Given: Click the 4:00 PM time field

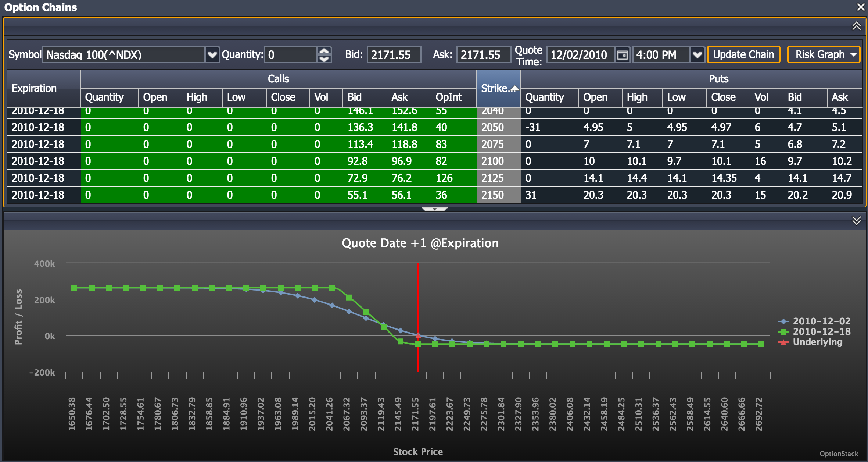Looking at the screenshot, I should point(661,55).
